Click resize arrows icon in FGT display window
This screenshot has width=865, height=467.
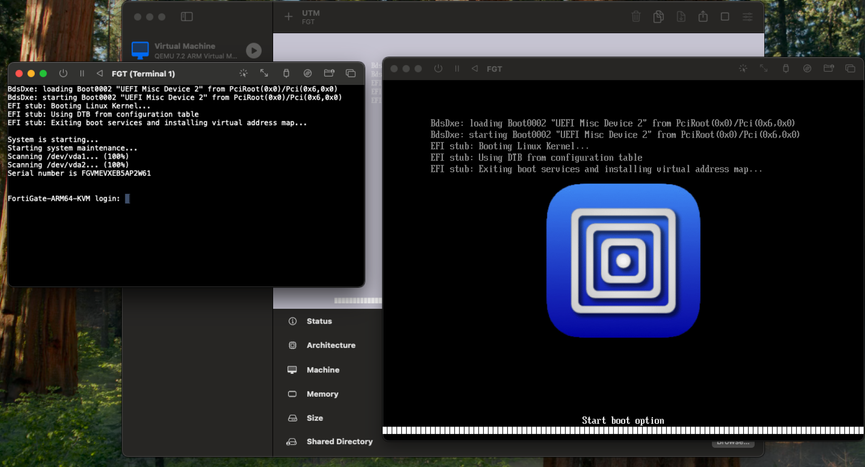[x=764, y=68]
